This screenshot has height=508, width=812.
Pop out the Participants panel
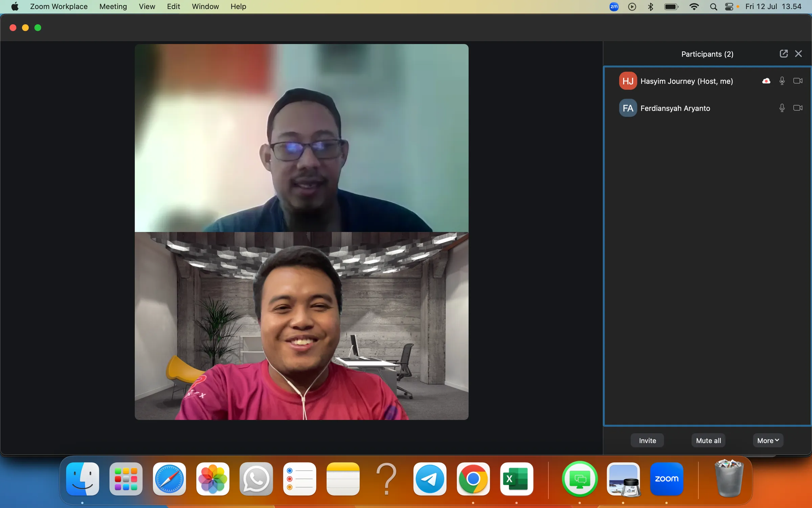click(784, 54)
